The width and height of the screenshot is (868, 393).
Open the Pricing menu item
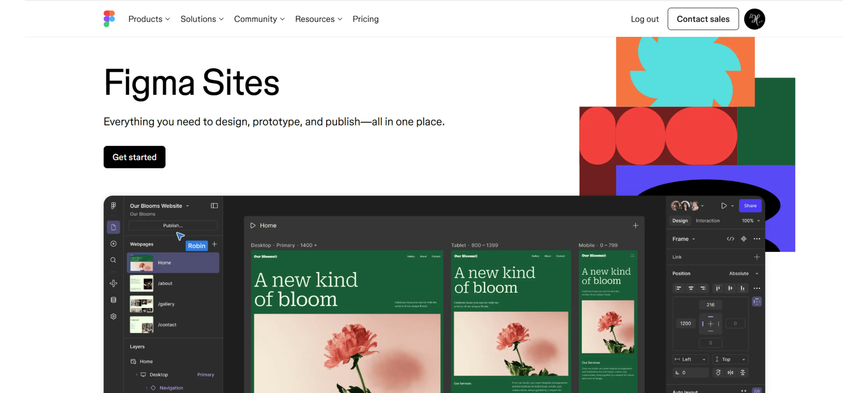click(x=366, y=19)
